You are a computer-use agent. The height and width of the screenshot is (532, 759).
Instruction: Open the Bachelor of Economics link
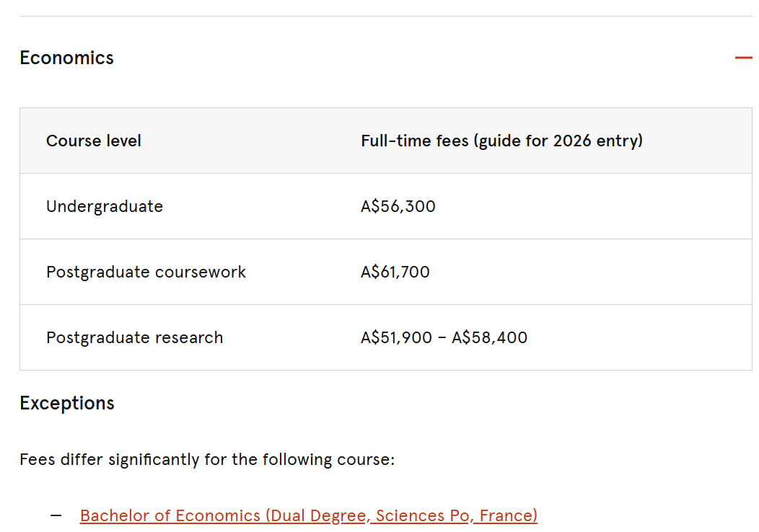coord(309,515)
